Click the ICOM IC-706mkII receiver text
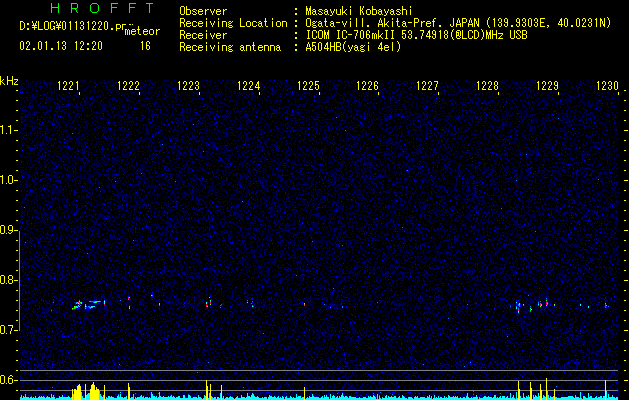The image size is (629, 400). [416, 35]
